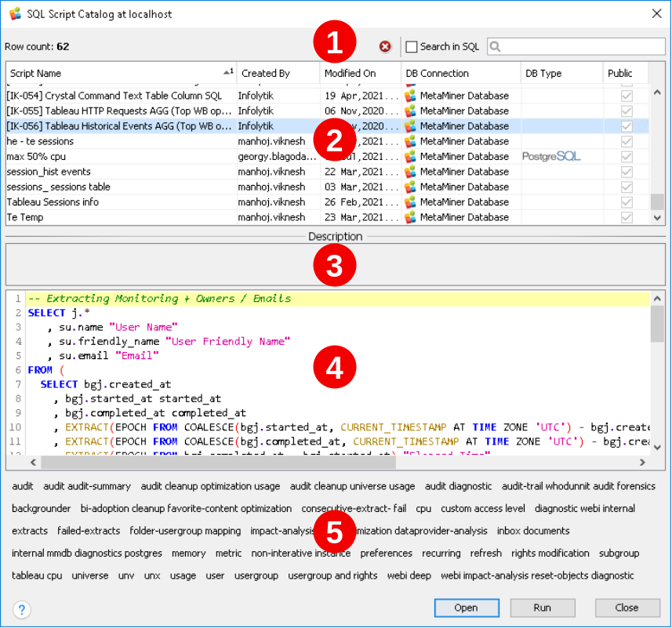This screenshot has width=672, height=628.
Task: Select 'sessions_ sessions table' script row
Action: tap(328, 187)
